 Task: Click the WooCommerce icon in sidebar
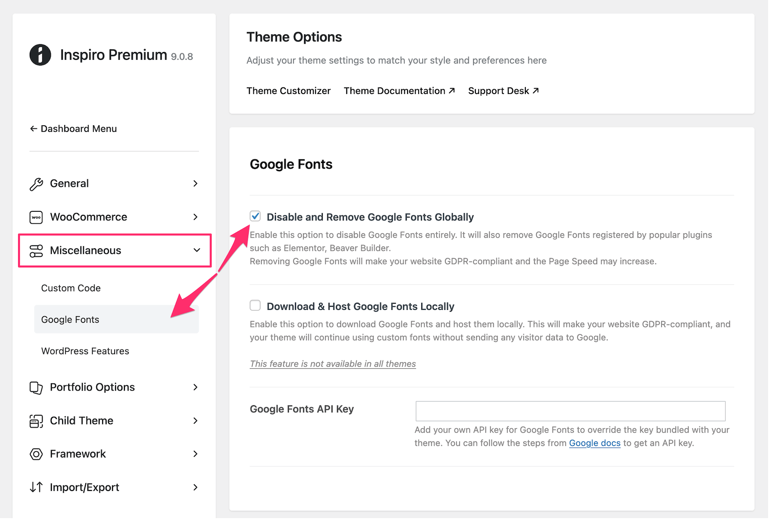pyautogui.click(x=36, y=217)
